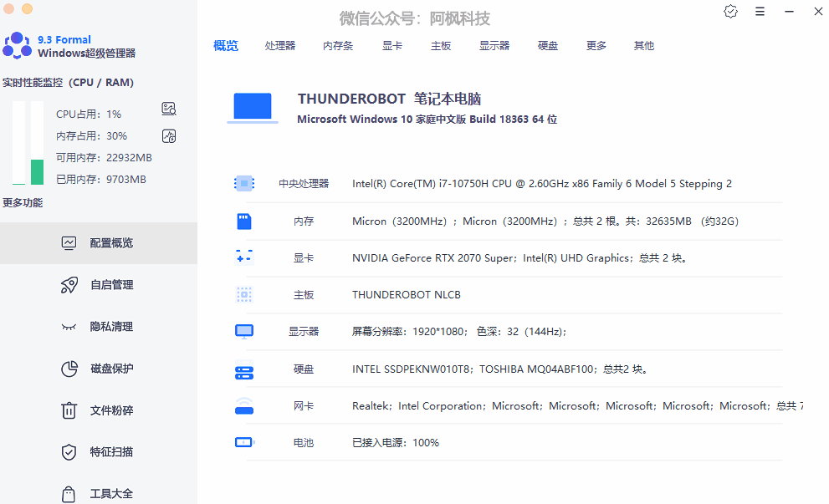Click the network card row icon
Image resolution: width=829 pixels, height=504 pixels.
(x=243, y=406)
